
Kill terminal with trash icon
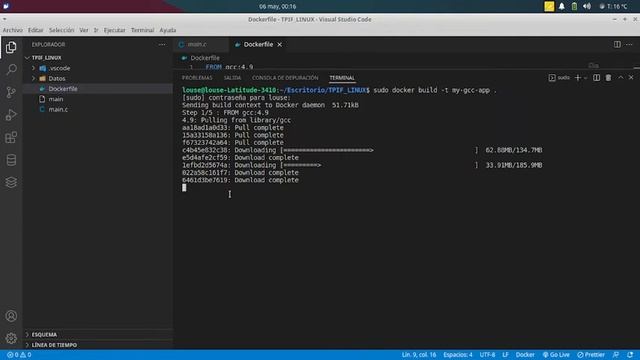point(608,78)
